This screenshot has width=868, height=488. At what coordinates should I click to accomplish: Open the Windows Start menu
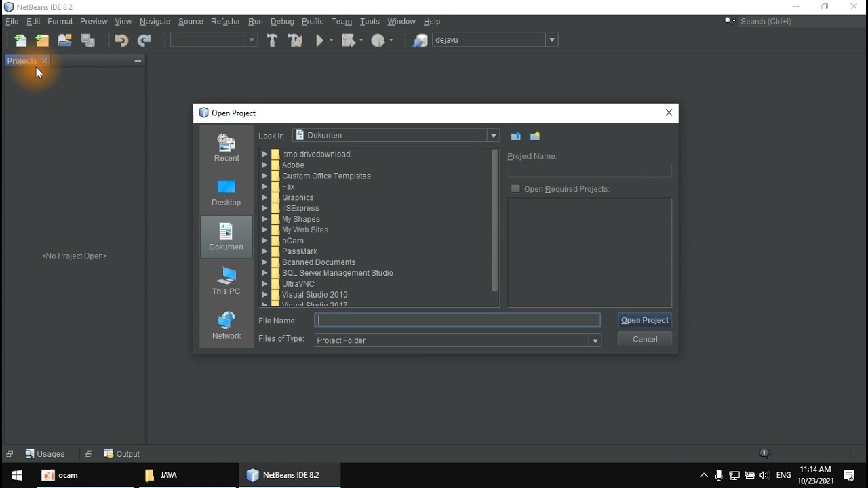pyautogui.click(x=17, y=475)
